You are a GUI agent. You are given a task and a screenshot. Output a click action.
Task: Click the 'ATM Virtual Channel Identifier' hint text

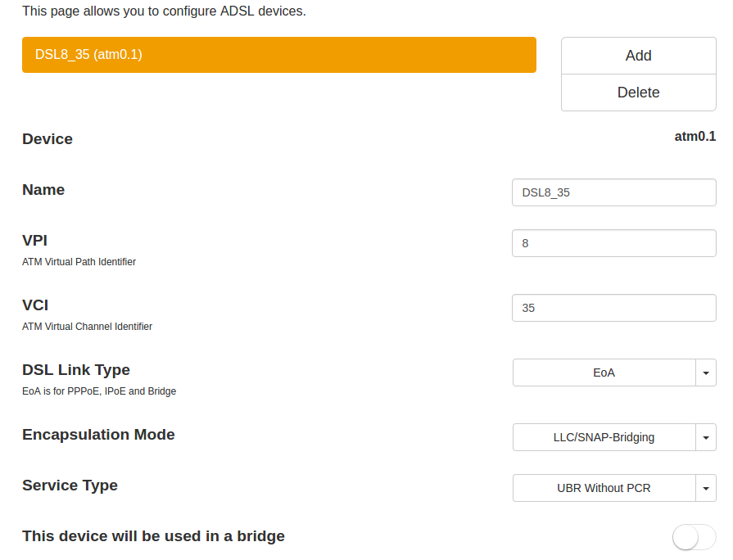87,326
